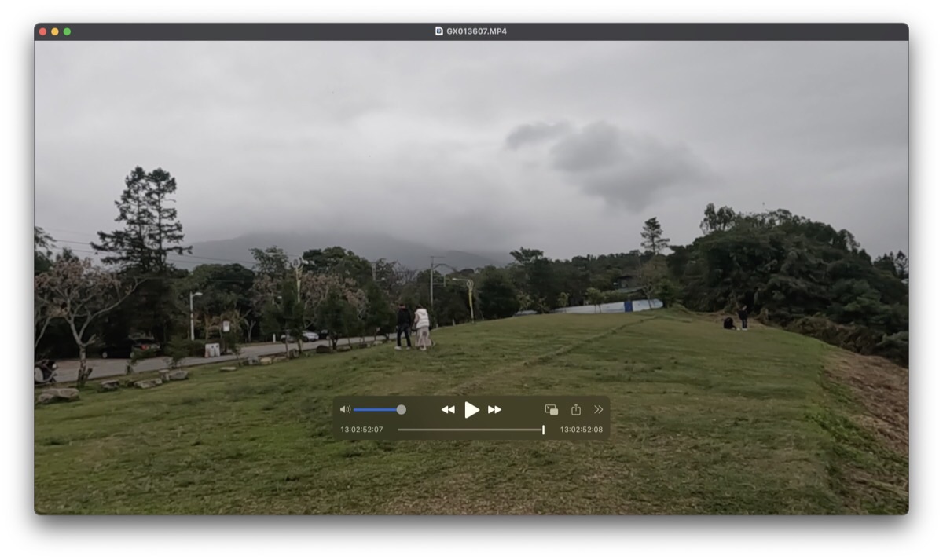
Task: Expand more options double chevron
Action: pyautogui.click(x=599, y=409)
